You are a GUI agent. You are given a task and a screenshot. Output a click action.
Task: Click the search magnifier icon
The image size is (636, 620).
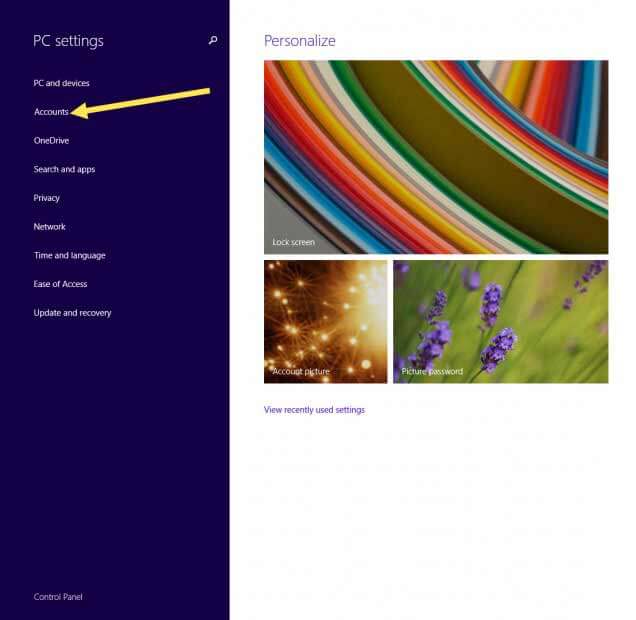click(213, 40)
